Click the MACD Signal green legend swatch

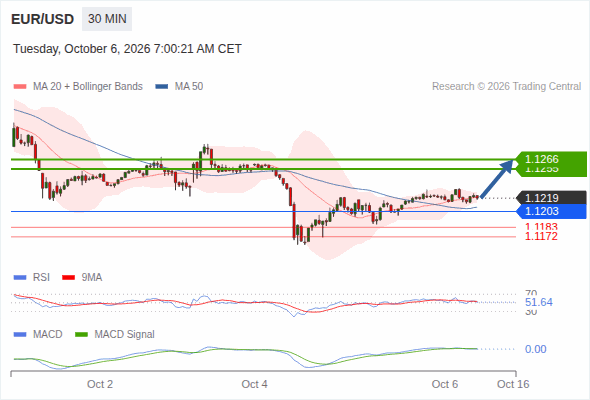pyautogui.click(x=81, y=335)
